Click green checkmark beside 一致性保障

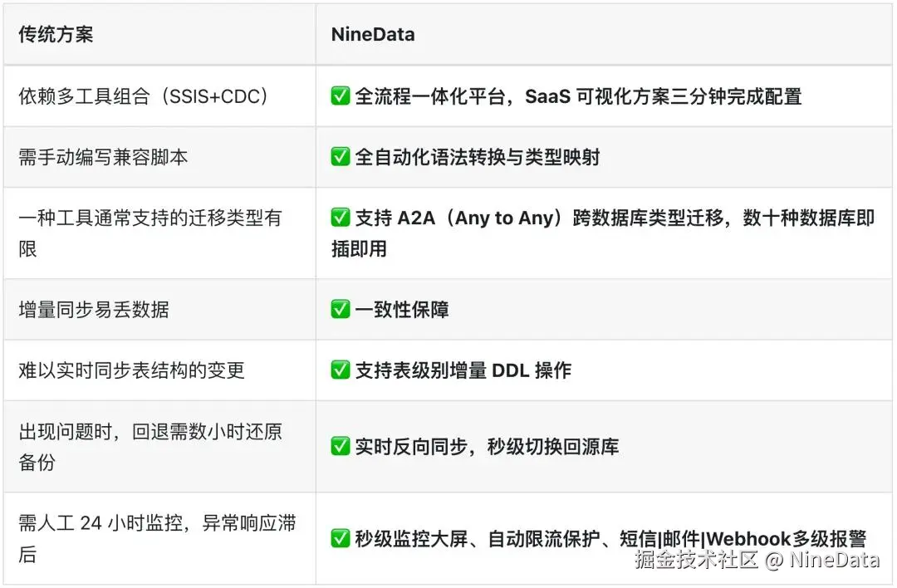(340, 310)
